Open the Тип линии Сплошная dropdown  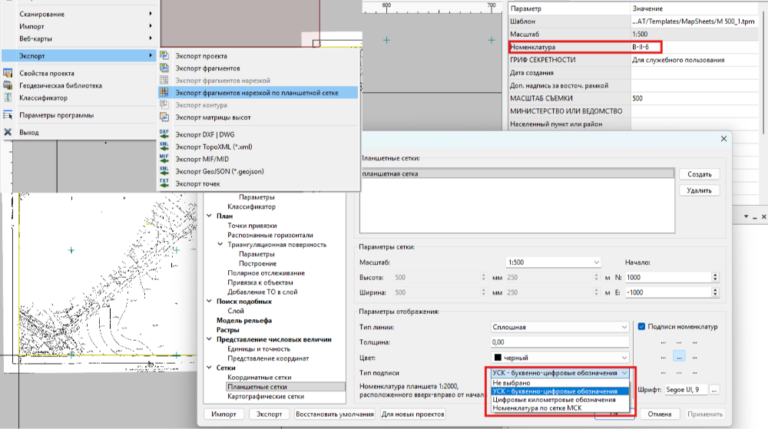coord(559,327)
